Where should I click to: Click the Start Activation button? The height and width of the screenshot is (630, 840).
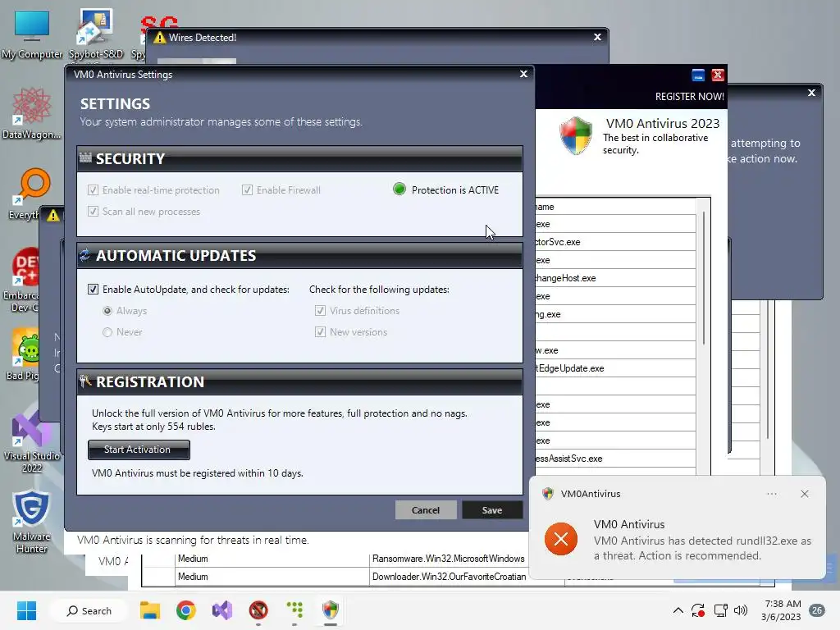point(139,450)
